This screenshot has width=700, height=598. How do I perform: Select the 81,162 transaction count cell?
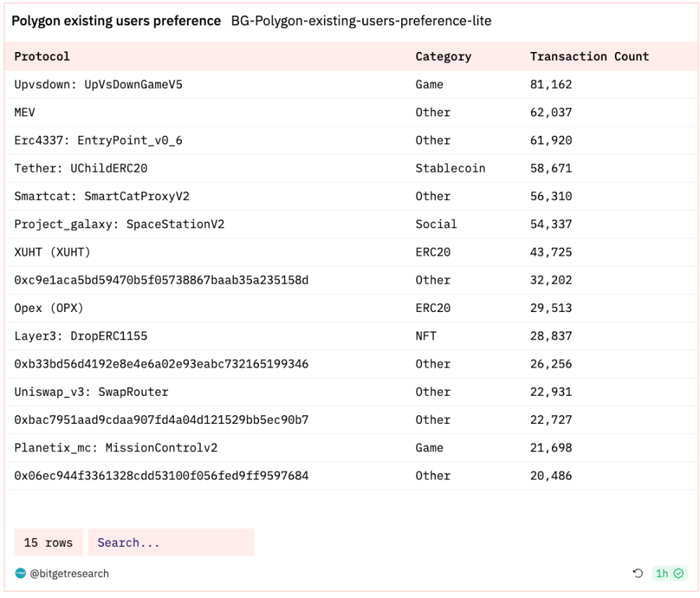click(x=551, y=84)
